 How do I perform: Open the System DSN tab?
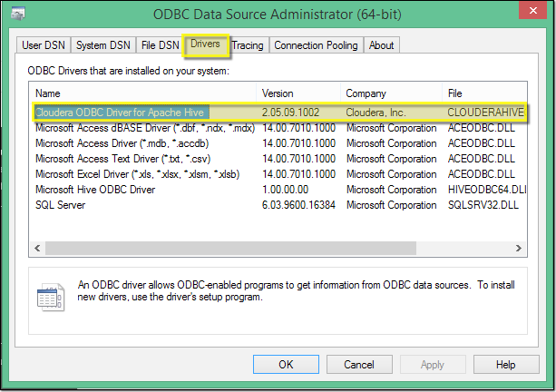(x=103, y=45)
